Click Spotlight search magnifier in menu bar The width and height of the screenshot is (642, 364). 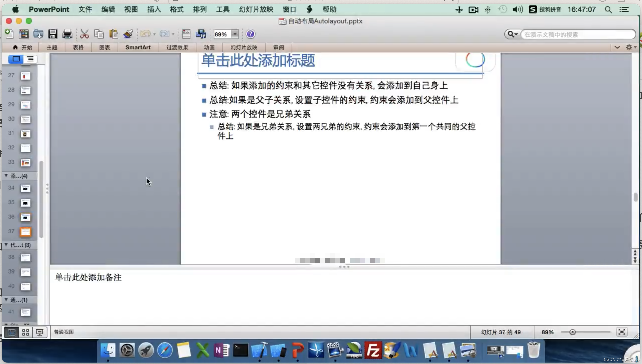coord(608,10)
